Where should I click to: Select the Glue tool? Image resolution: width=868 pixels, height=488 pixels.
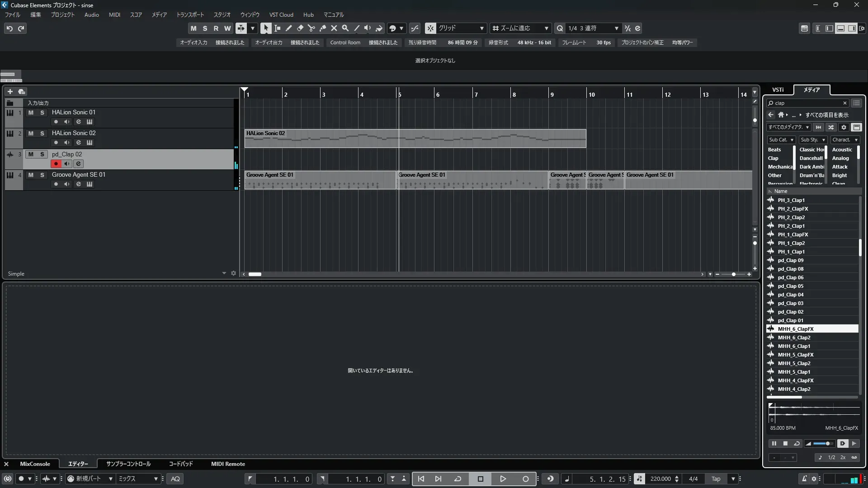323,28
